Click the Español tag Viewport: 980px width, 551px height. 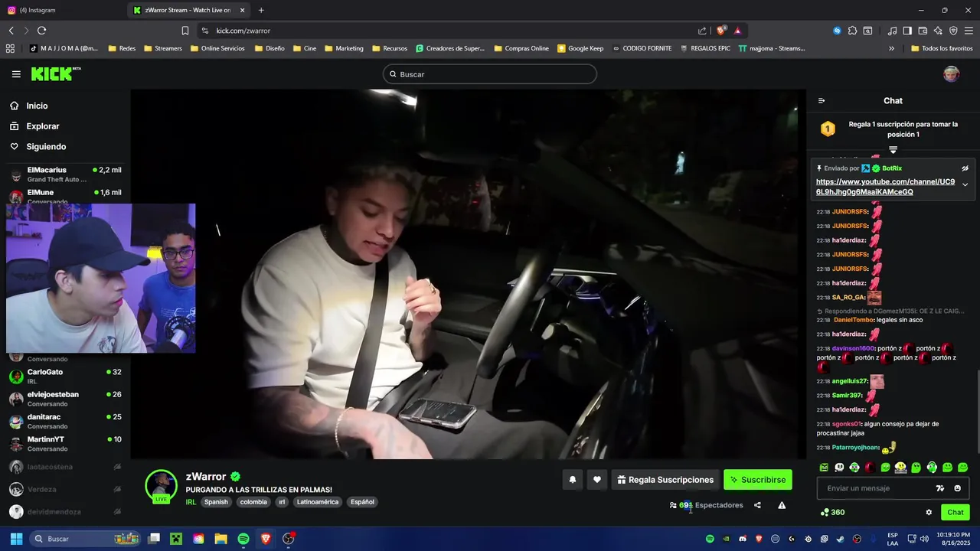click(362, 502)
